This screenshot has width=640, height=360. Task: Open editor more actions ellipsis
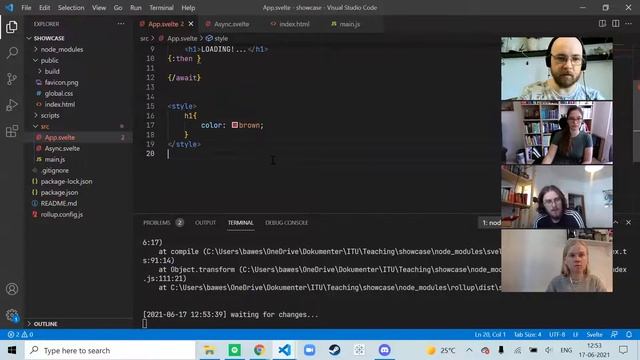click(629, 24)
